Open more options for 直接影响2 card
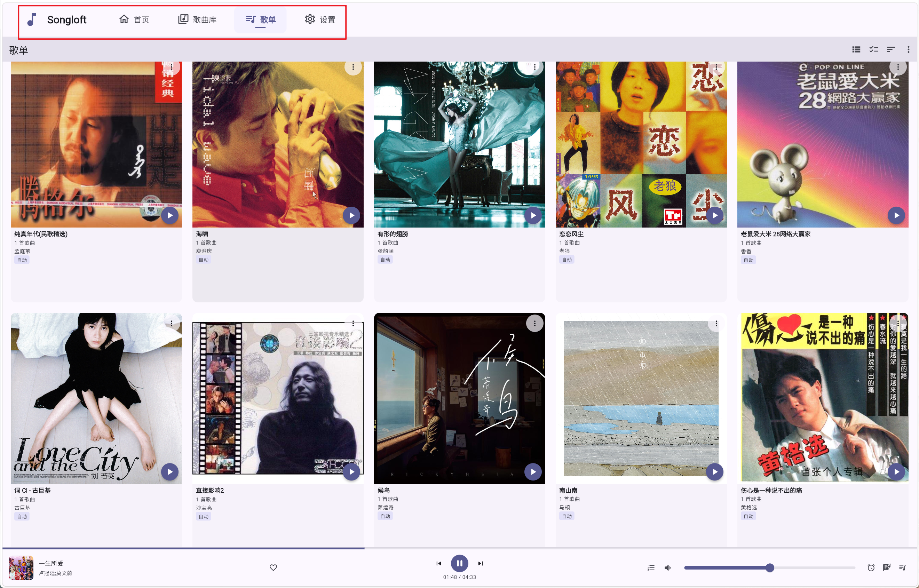Viewport: 919px width, 588px height. click(x=353, y=324)
